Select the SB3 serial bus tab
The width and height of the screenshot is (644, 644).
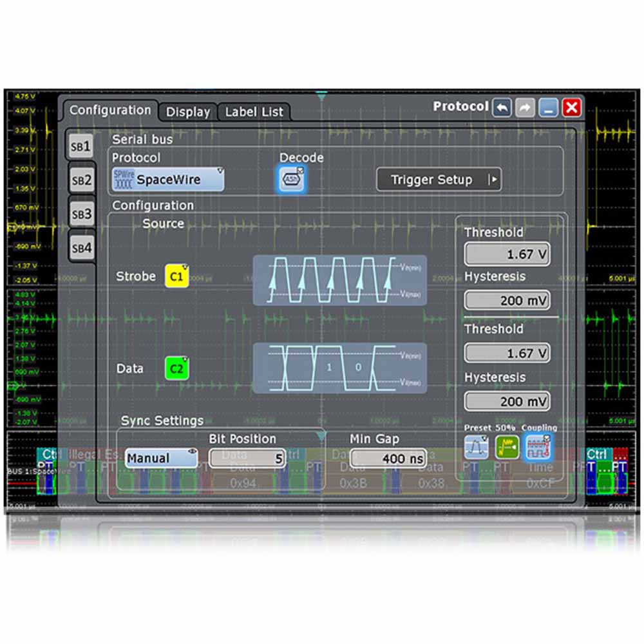[x=81, y=214]
